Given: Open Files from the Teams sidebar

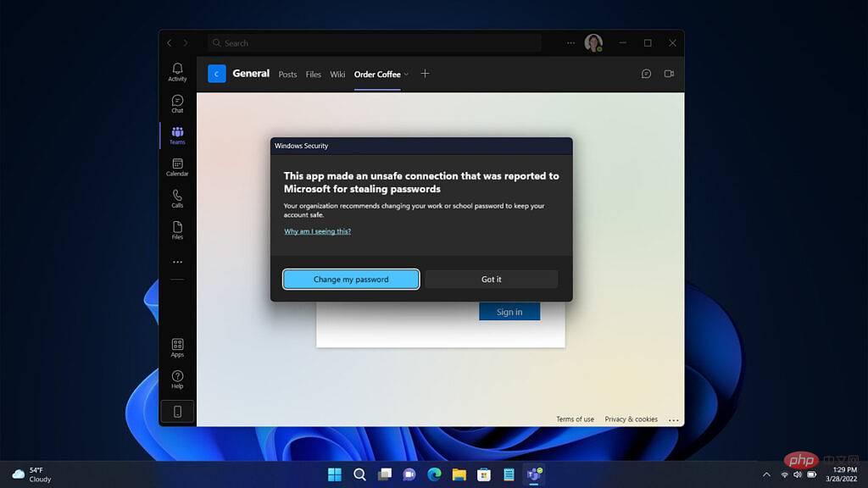Looking at the screenshot, I should click(177, 231).
